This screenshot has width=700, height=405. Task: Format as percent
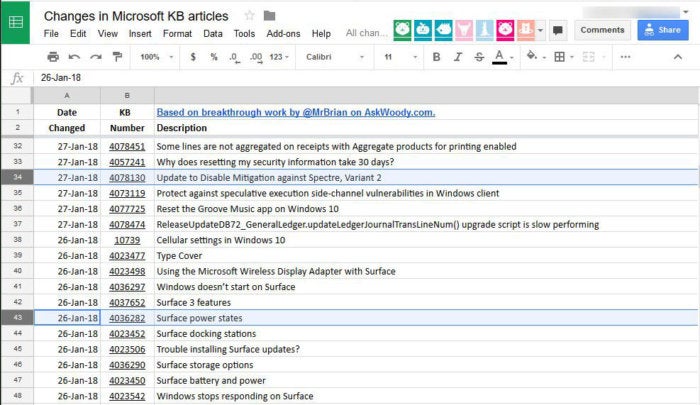pyautogui.click(x=214, y=57)
